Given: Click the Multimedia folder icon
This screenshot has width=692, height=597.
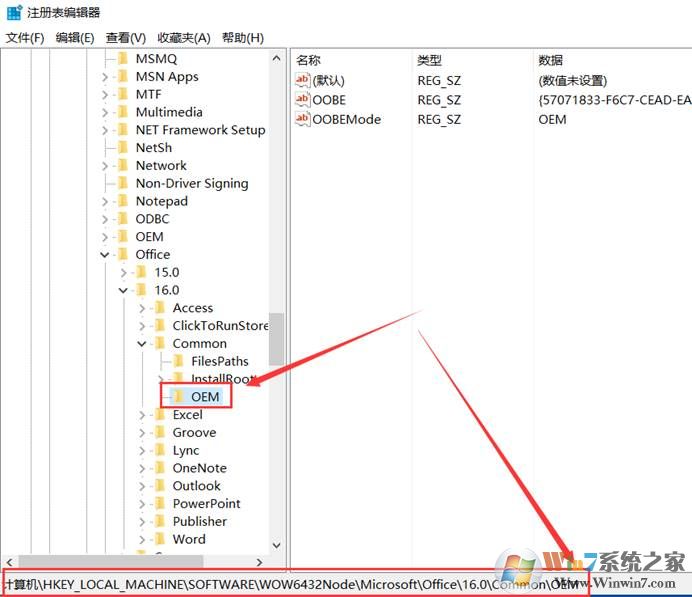Looking at the screenshot, I should click(x=123, y=112).
